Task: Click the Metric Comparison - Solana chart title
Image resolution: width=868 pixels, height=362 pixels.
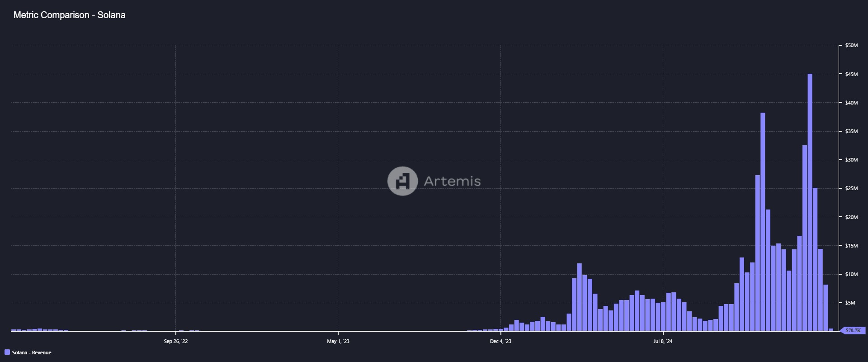Action: tap(70, 15)
